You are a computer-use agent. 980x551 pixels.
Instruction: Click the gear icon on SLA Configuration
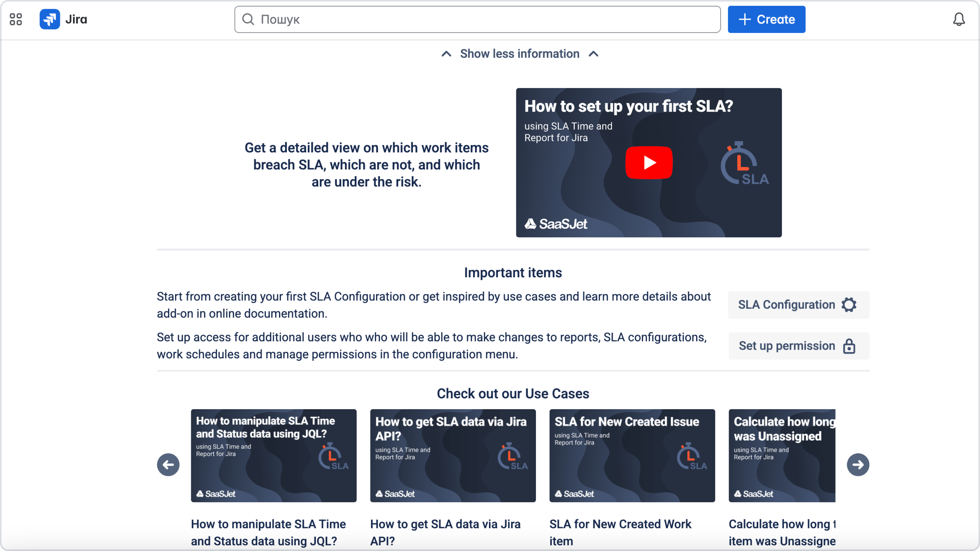click(x=849, y=305)
